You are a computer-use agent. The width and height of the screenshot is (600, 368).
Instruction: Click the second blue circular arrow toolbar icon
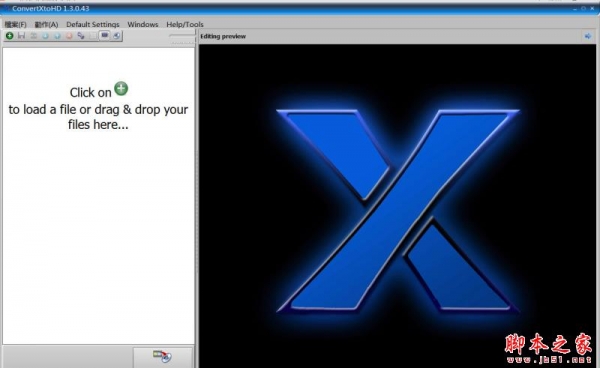tap(57, 36)
